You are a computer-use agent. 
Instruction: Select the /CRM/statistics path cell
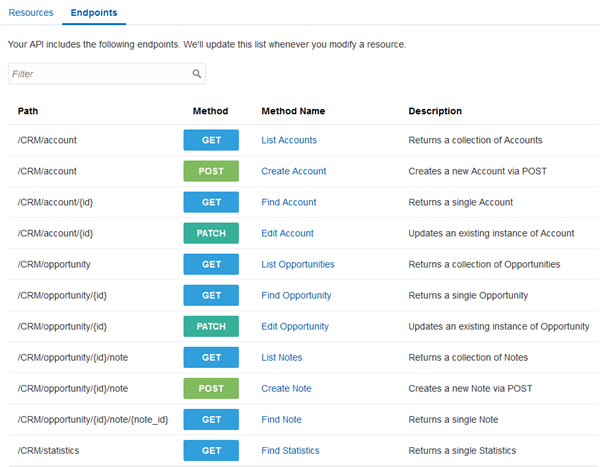click(x=48, y=450)
